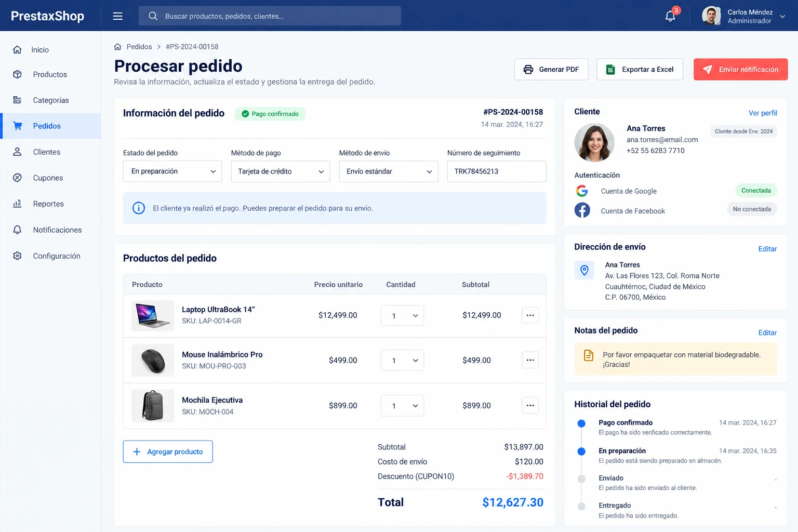Click the home breadcrumb icon
798x532 pixels.
117,47
